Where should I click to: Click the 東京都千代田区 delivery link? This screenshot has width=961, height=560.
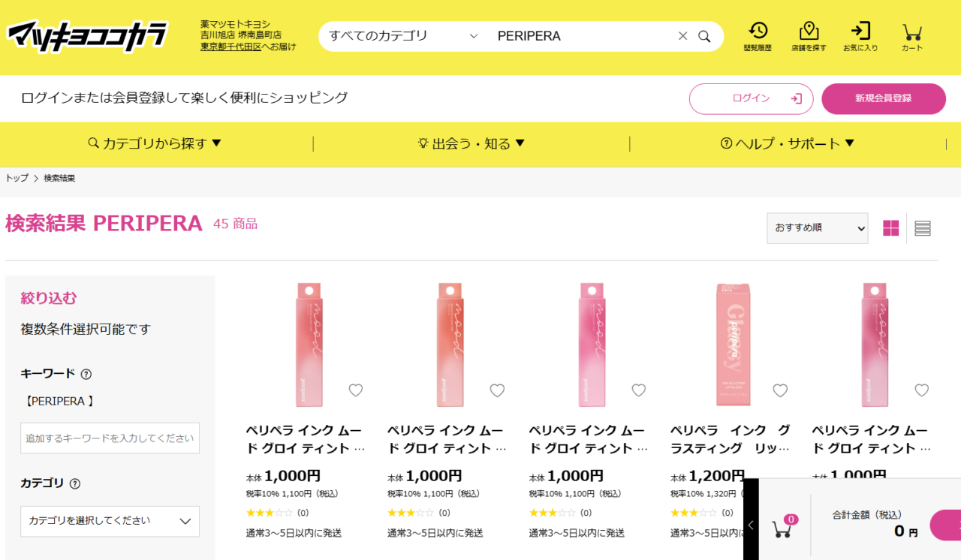click(x=230, y=47)
